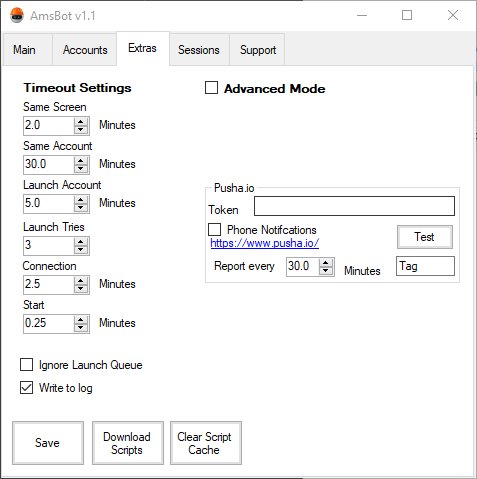Click the Same Screen value field 2.0
This screenshot has width=477, height=479.
point(49,126)
